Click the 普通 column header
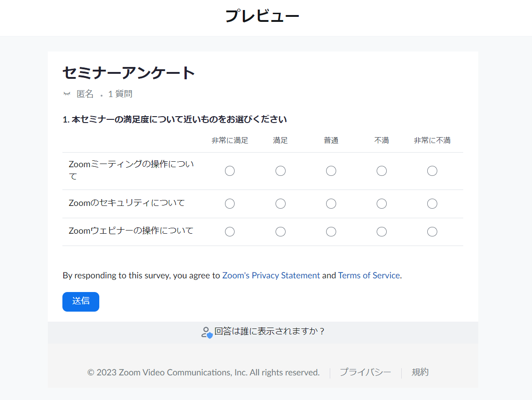The height and width of the screenshot is (400, 532). [x=331, y=140]
